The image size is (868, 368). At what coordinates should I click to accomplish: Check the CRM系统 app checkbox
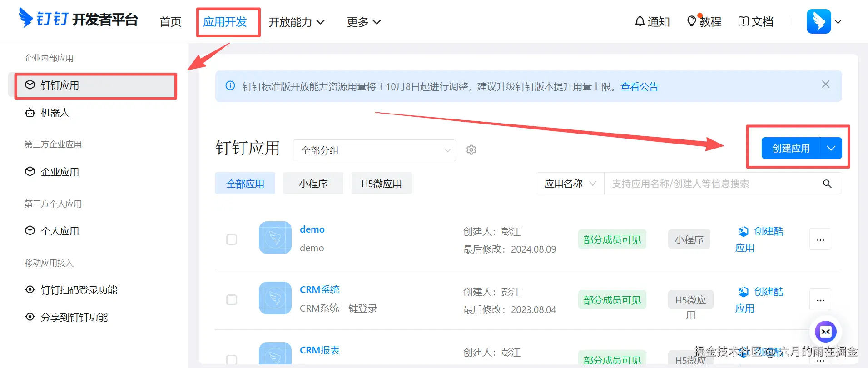[x=232, y=300]
